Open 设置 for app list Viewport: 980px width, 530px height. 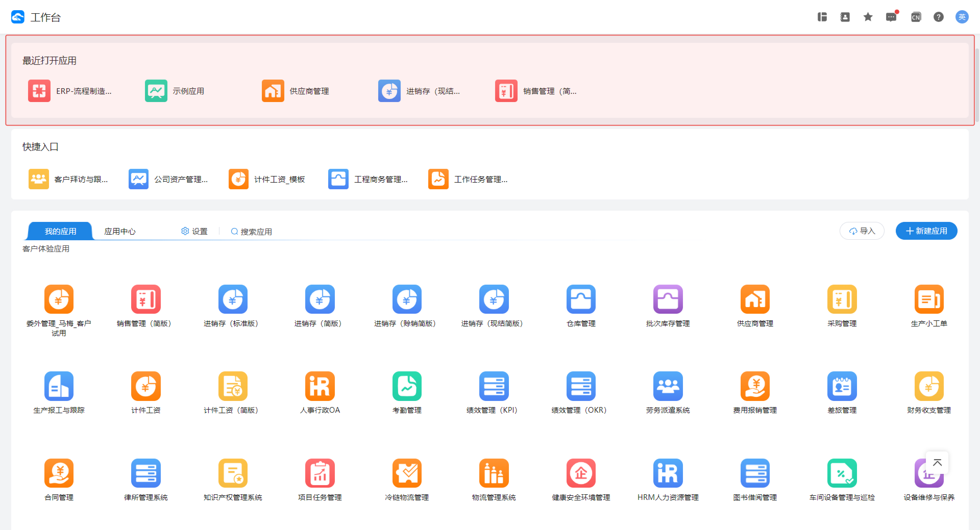point(194,231)
